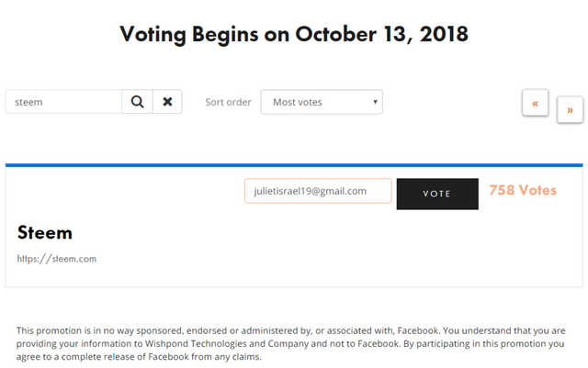Select the Steem entry title
The image size is (588, 368).
45,232
